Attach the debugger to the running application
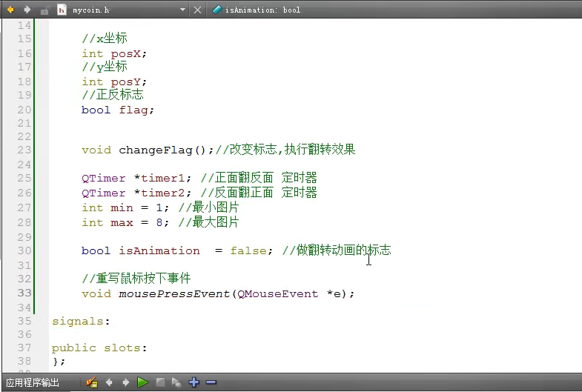The width and height of the screenshot is (582, 392). point(176,382)
